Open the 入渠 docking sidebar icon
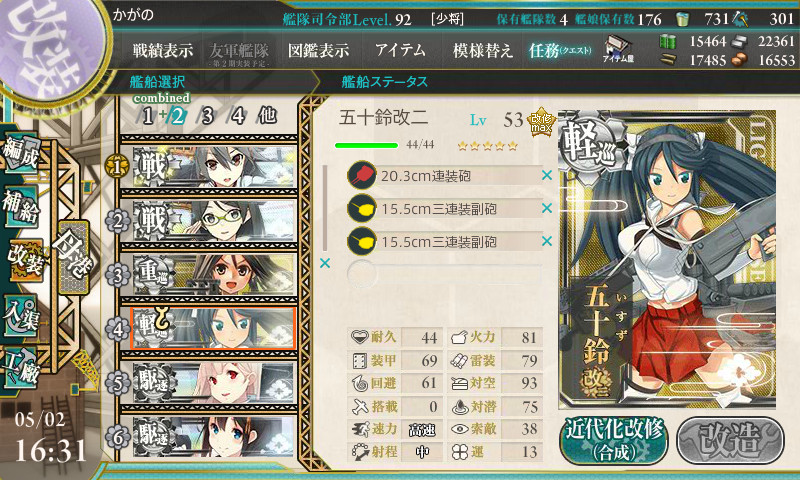 tap(21, 315)
